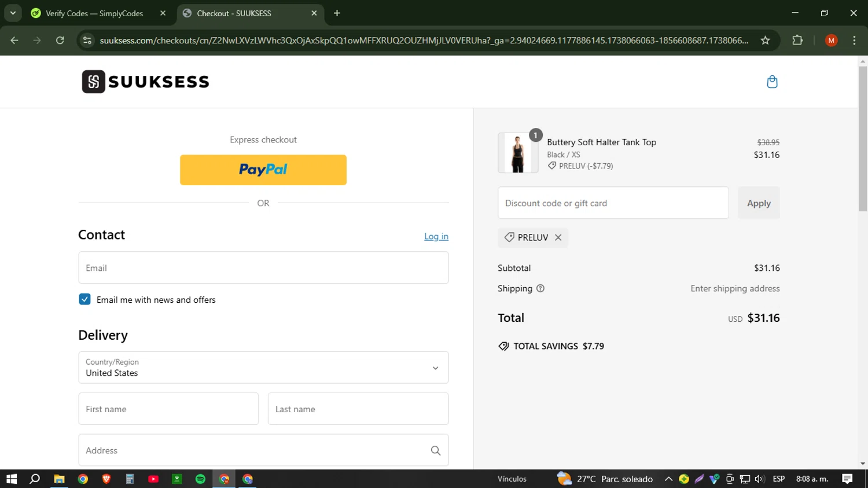Open YouTube app in taskbar
The height and width of the screenshot is (488, 868).
pyautogui.click(x=153, y=479)
